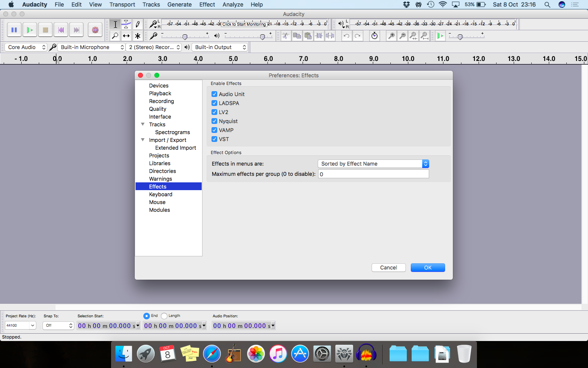
Task: Click the Fit Project zoom icon
Action: click(424, 36)
